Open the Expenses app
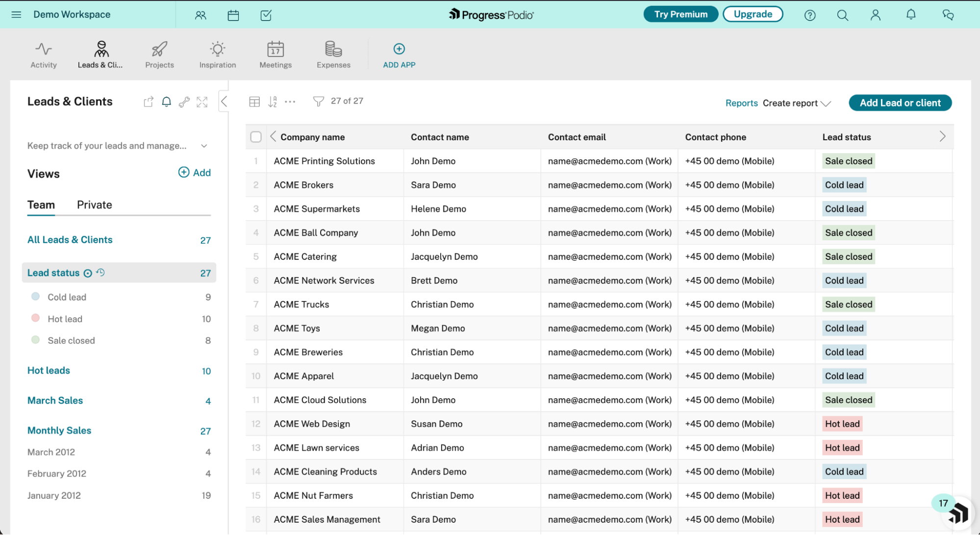The height and width of the screenshot is (535, 980). [x=333, y=55]
